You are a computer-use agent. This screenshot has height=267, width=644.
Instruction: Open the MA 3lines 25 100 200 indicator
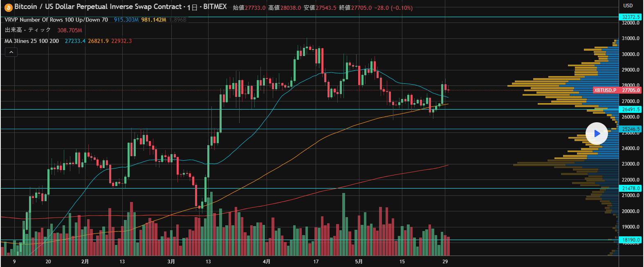coord(31,41)
